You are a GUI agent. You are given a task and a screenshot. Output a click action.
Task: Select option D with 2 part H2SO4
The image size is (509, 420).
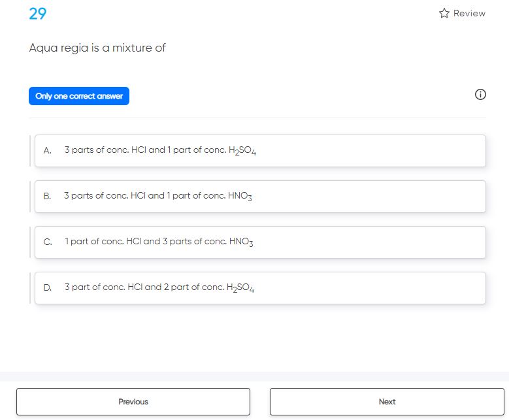tap(260, 288)
